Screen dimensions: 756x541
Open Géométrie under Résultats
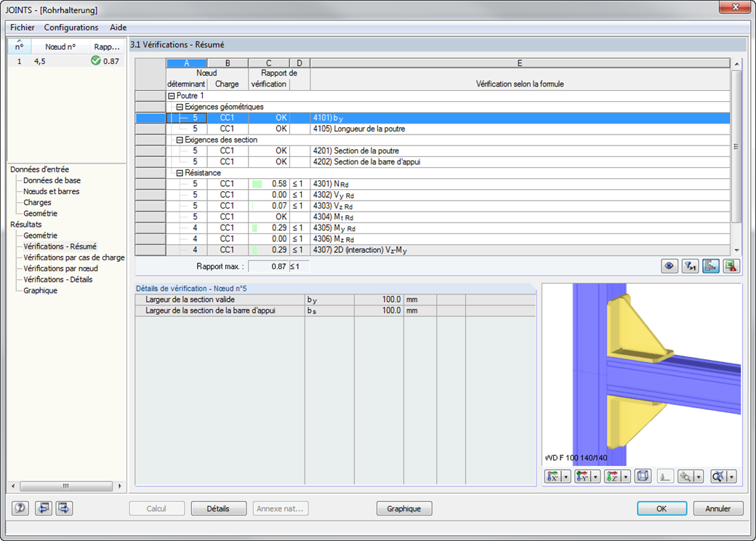click(x=41, y=236)
